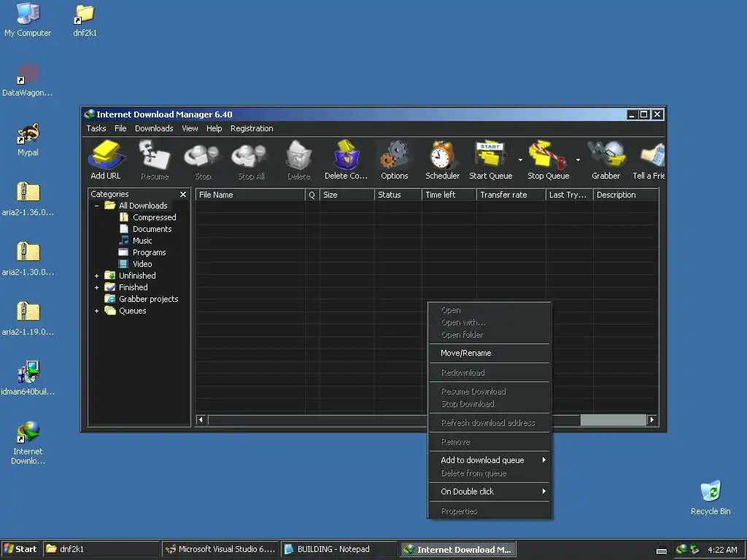747x560 pixels.
Task: Open the Downloads menu
Action: (154, 128)
